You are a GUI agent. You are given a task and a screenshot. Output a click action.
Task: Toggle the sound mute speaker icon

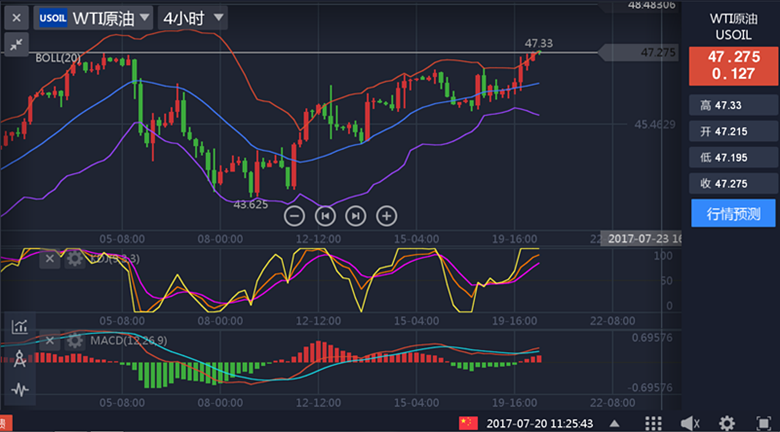coord(690,423)
